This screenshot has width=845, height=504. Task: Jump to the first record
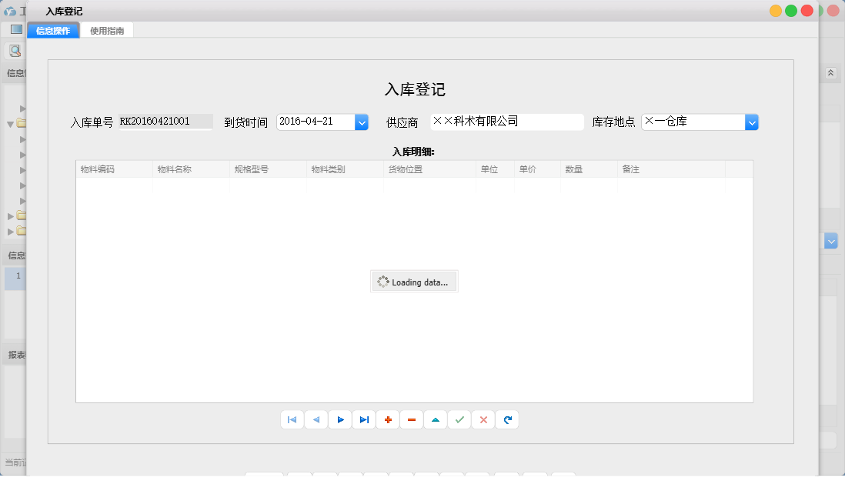coord(292,419)
